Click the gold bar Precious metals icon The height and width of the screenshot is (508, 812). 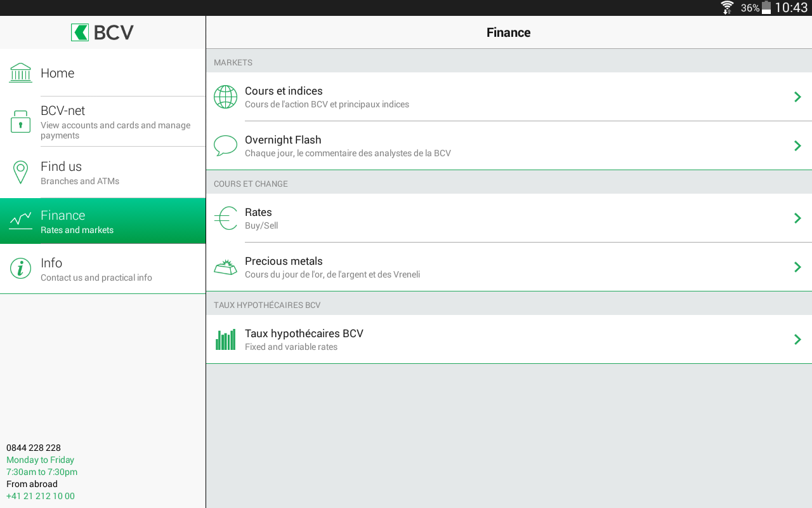pos(225,267)
